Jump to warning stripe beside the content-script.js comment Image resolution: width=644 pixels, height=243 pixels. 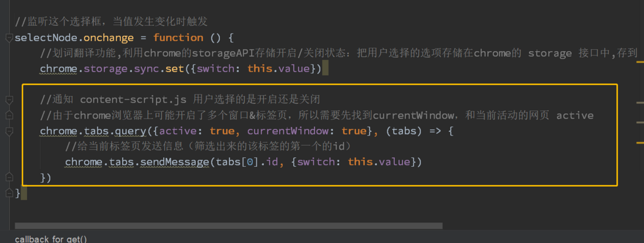[640, 102]
